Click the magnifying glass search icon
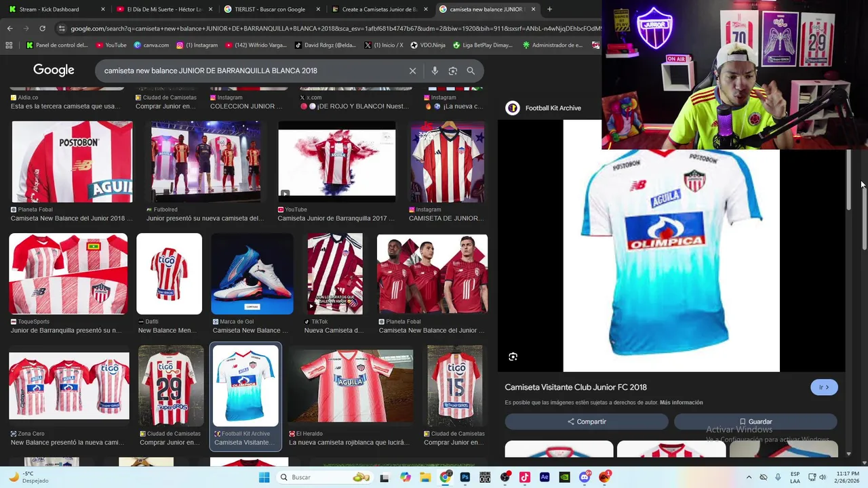This screenshot has height=488, width=868. tap(471, 70)
